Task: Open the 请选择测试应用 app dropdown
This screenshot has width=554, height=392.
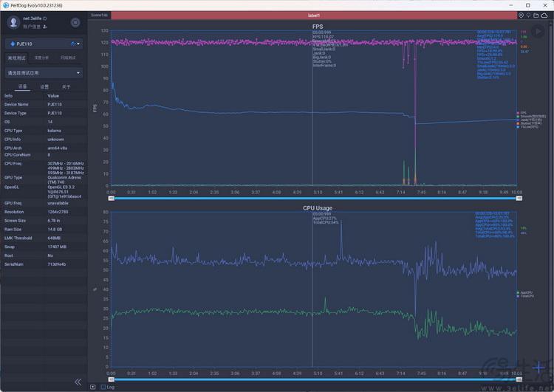Action: click(44, 73)
